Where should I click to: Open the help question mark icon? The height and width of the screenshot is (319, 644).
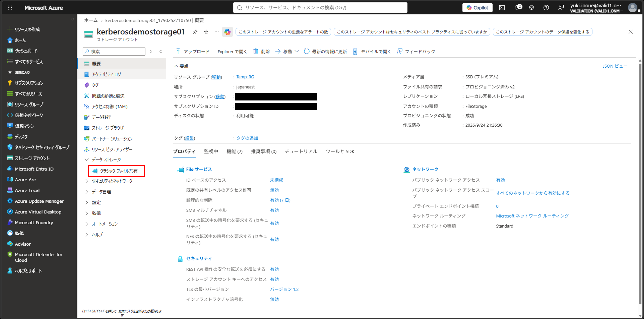click(546, 8)
